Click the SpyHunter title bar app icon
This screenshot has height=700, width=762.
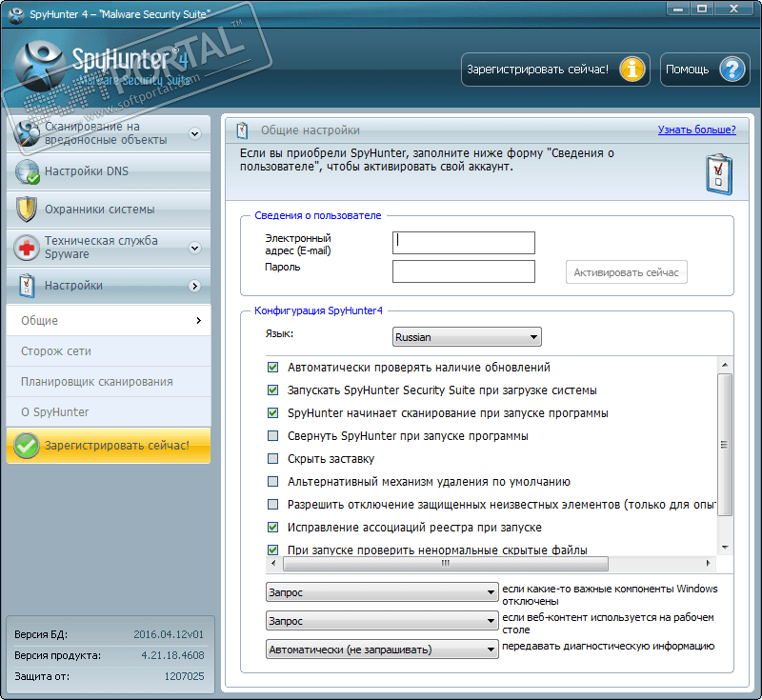pyautogui.click(x=16, y=14)
